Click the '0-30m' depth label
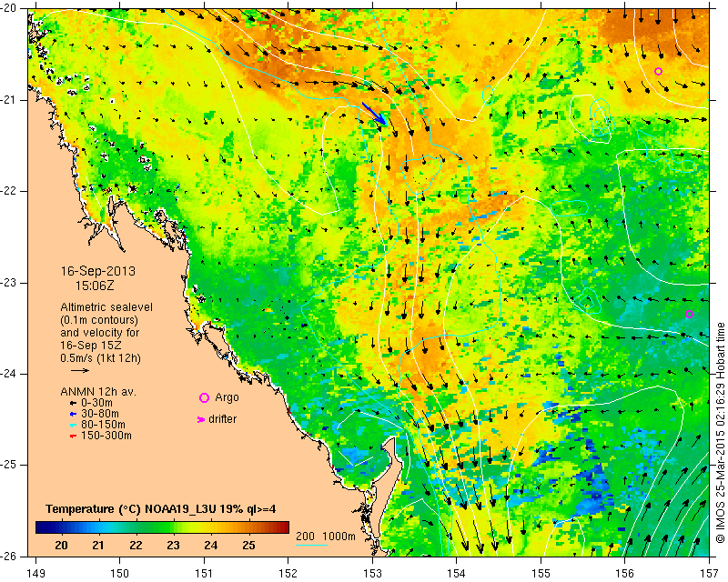This screenshot has height=582, width=728. coord(96,403)
